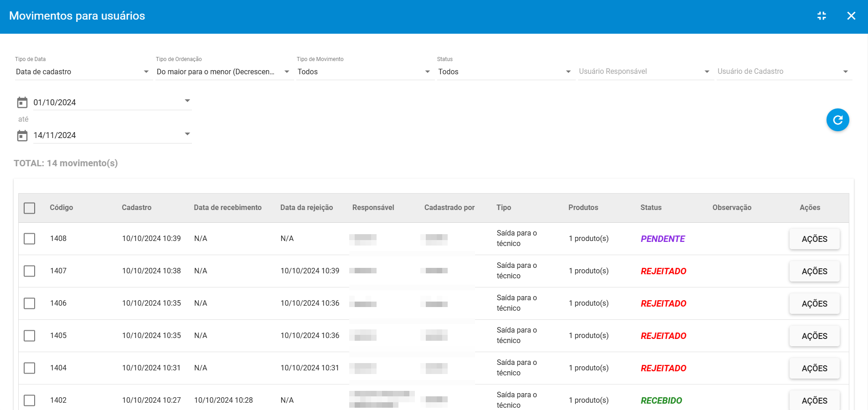Check the checkbox for row 1405

[30, 336]
